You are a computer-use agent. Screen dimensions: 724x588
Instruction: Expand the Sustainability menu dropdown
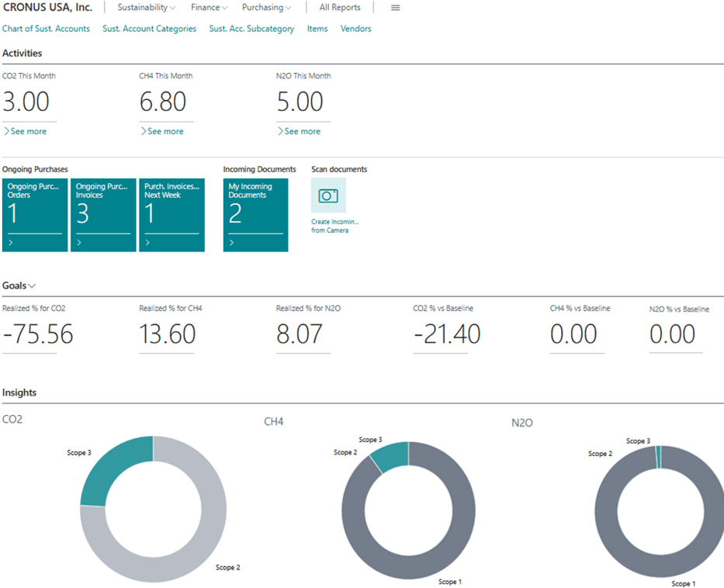[x=146, y=8]
